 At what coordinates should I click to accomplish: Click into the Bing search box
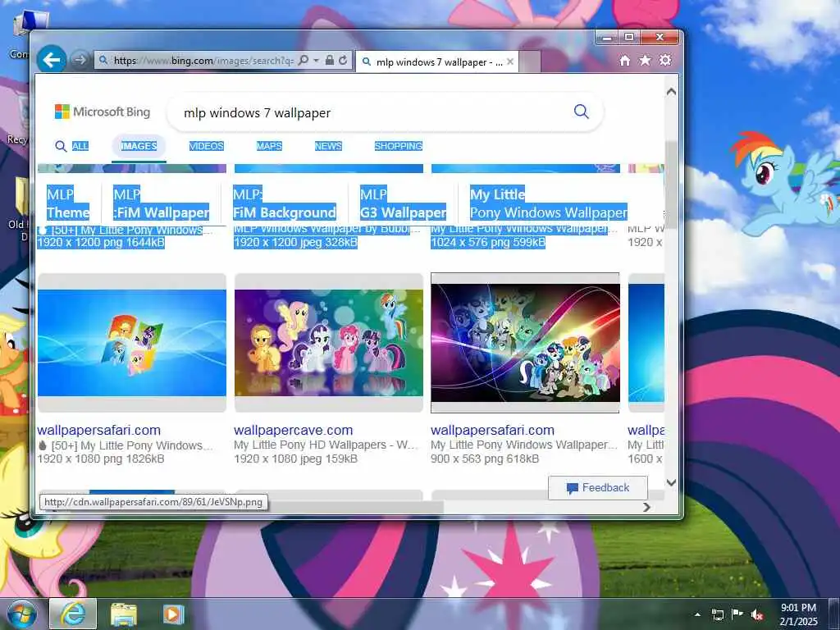(x=375, y=112)
